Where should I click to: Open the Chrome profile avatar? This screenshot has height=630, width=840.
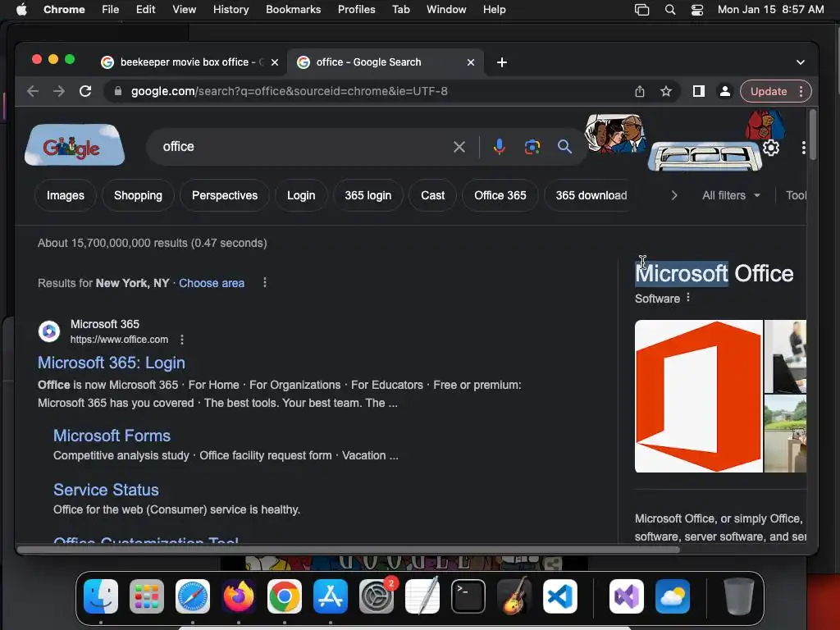[725, 91]
